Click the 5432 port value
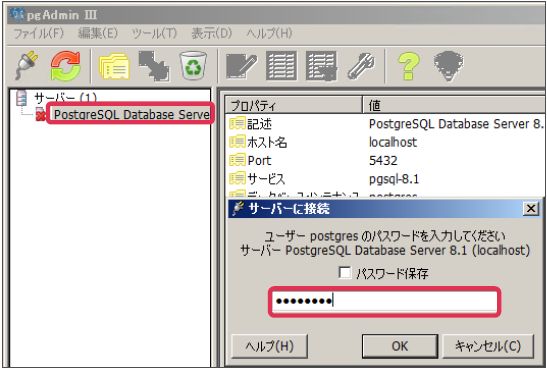The image size is (547, 369). point(383,160)
